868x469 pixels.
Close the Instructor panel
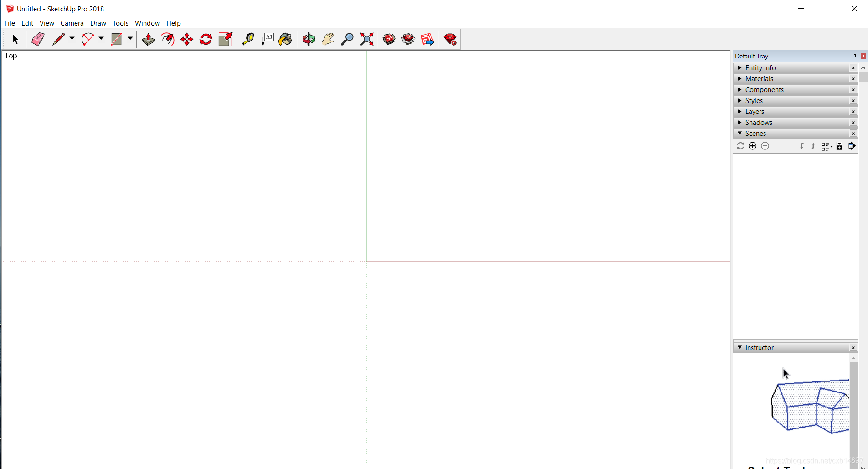point(853,348)
